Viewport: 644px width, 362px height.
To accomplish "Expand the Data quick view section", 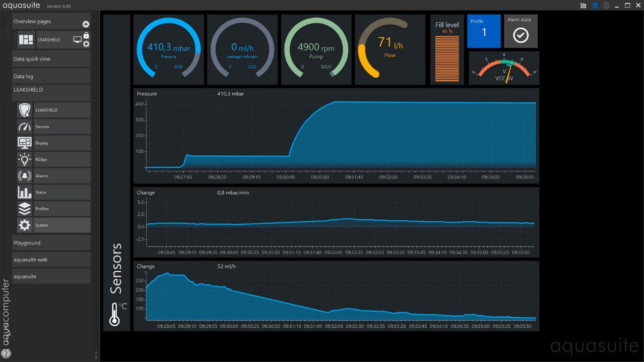I will pos(51,59).
